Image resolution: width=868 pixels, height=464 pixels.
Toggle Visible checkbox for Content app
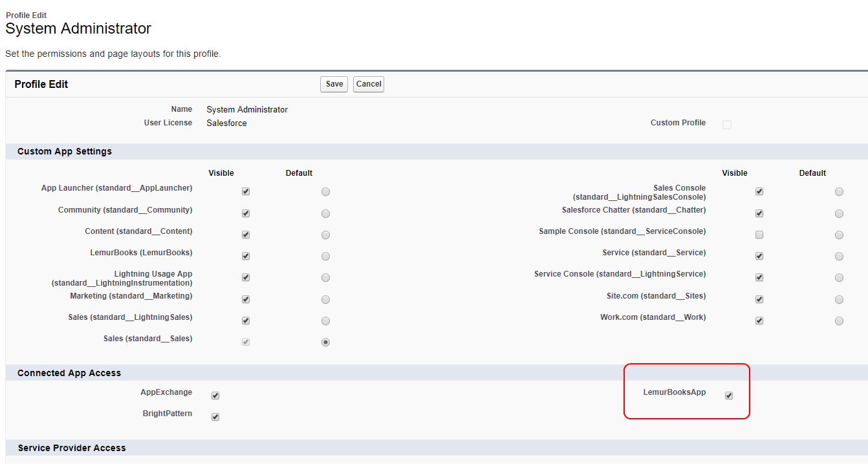coord(246,235)
